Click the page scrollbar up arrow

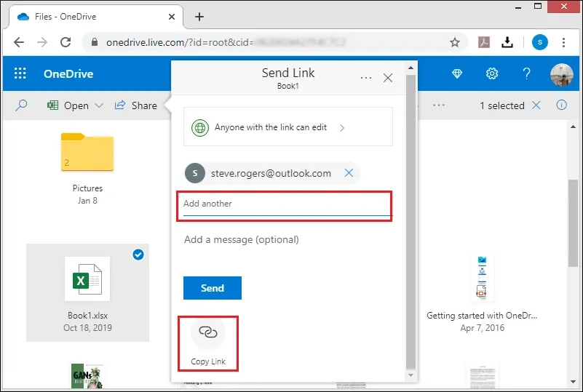tap(574, 127)
